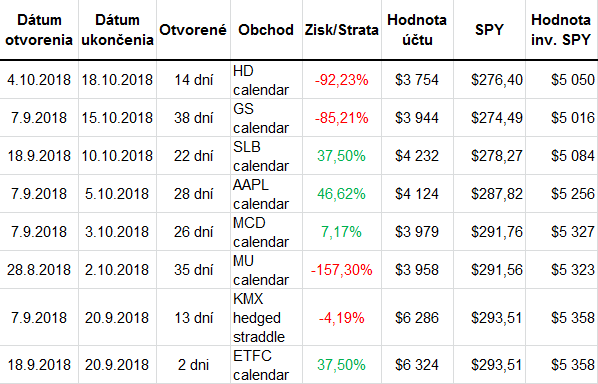Select the Zisk/Strata header cell

[x=342, y=30]
